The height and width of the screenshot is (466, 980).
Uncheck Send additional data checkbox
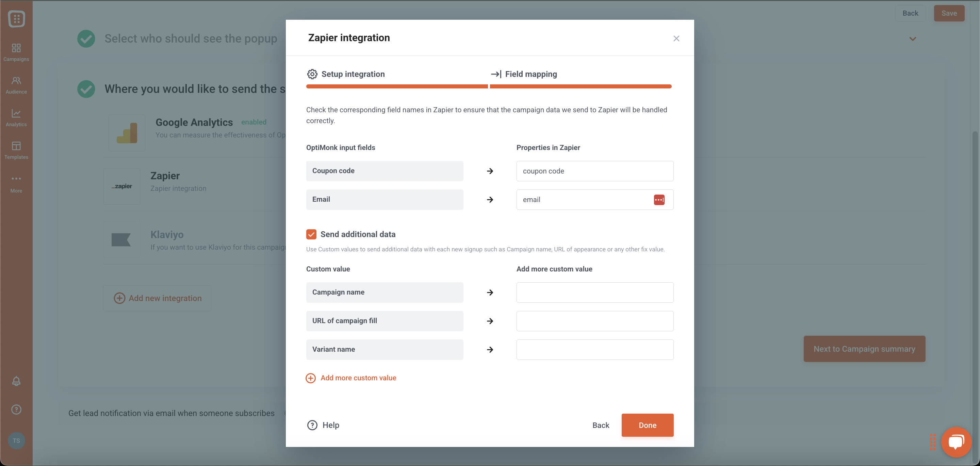311,234
